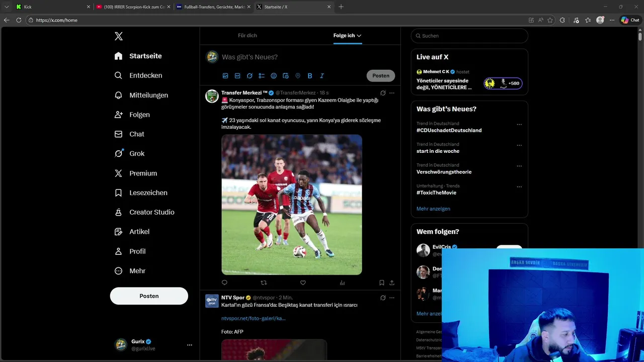The image size is (644, 362).
Task: Open Transfer Merkezi profile avatar
Action: [x=212, y=96]
